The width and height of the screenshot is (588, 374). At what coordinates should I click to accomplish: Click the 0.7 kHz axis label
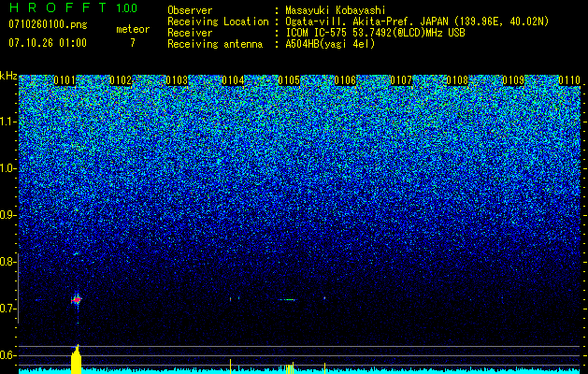point(8,309)
